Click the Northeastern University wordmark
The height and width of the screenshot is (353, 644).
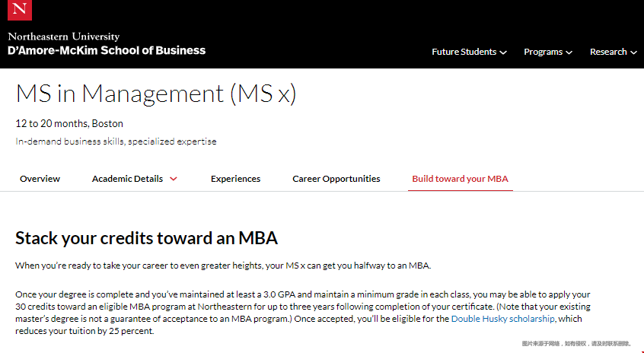pos(64,37)
